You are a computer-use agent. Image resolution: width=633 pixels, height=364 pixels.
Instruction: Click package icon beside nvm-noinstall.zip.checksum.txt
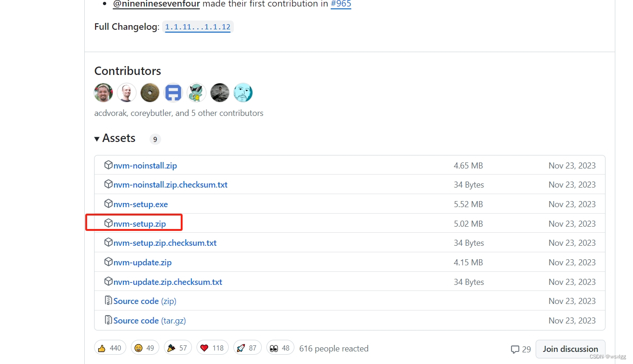109,184
